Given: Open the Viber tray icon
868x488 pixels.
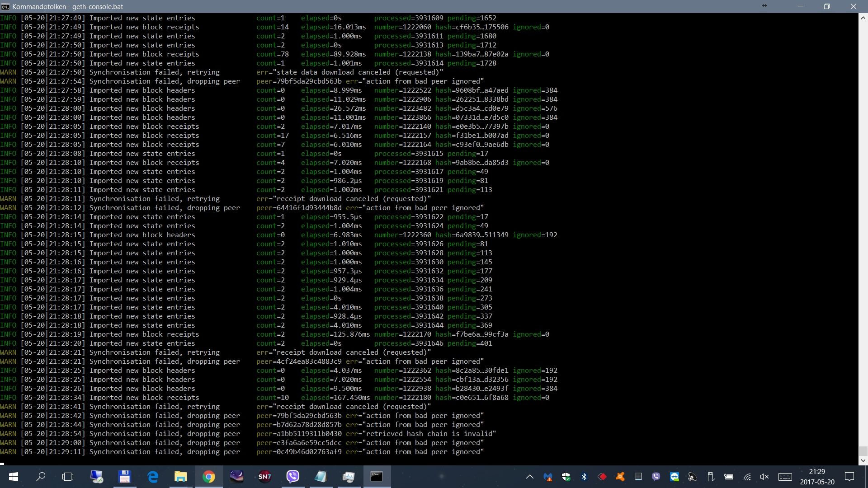Looking at the screenshot, I should (656, 477).
